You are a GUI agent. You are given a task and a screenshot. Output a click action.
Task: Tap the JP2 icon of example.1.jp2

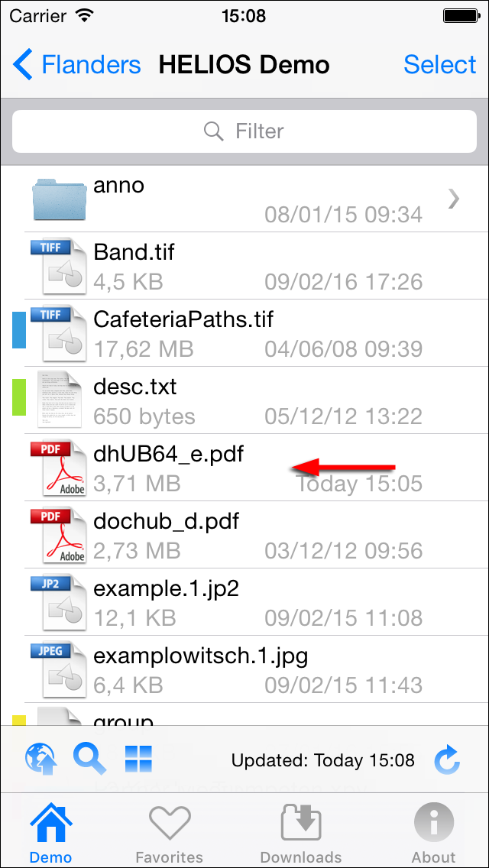pos(58,602)
